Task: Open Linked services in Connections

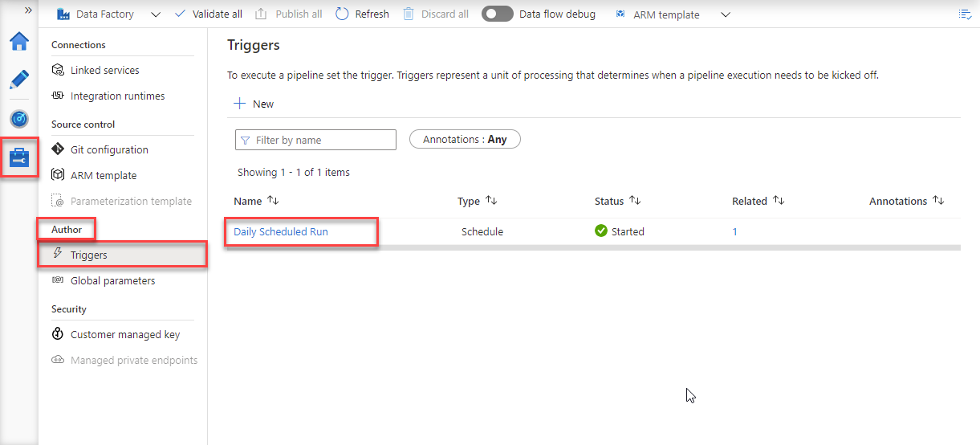Action: [104, 71]
